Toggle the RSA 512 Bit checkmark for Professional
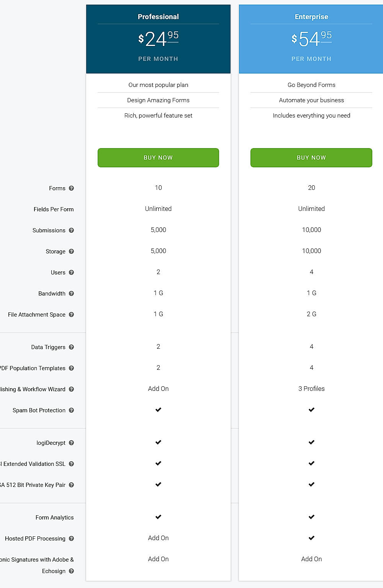The height and width of the screenshot is (588, 383). (x=158, y=484)
